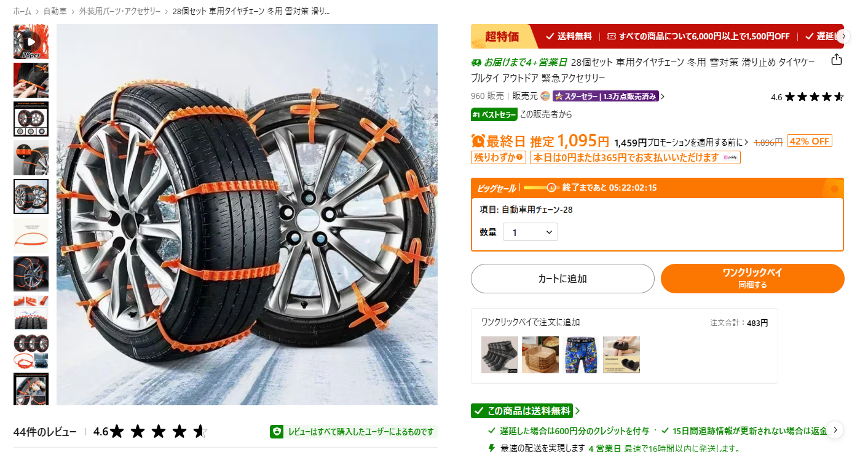The image size is (868, 452).
Task: Click the banner next arrow icon
Action: pos(844,36)
